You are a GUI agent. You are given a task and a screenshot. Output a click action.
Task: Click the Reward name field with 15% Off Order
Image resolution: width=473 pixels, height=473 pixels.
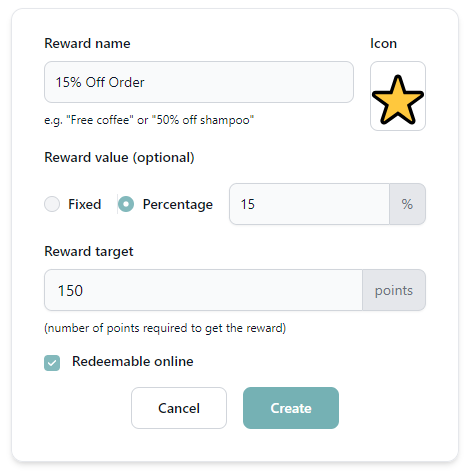click(x=199, y=82)
